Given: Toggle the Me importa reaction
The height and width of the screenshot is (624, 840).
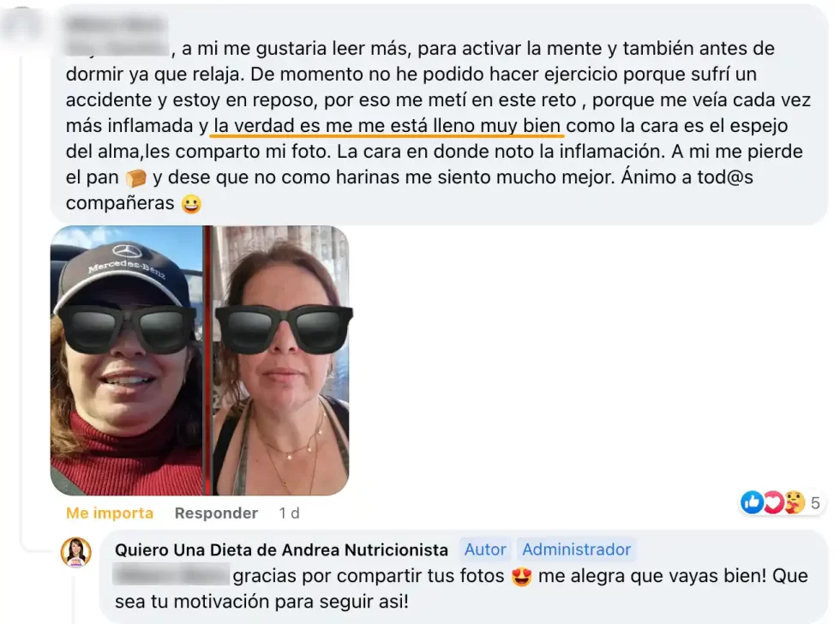Looking at the screenshot, I should click(x=110, y=513).
